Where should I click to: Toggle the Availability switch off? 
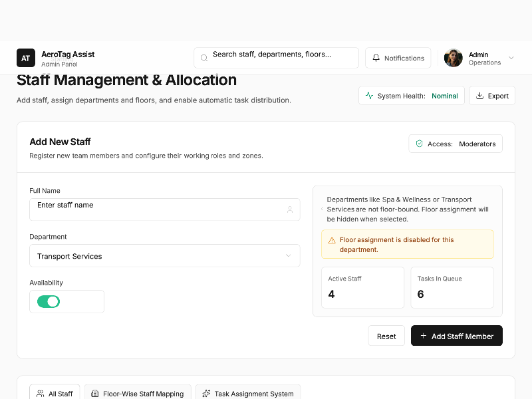tap(49, 302)
